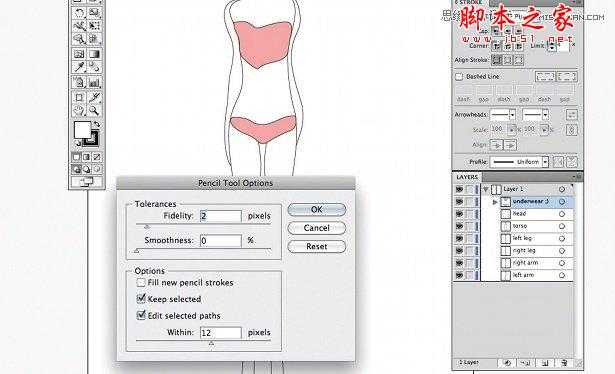Hide the left leg layer
This screenshot has width=615, height=374.
tap(459, 238)
